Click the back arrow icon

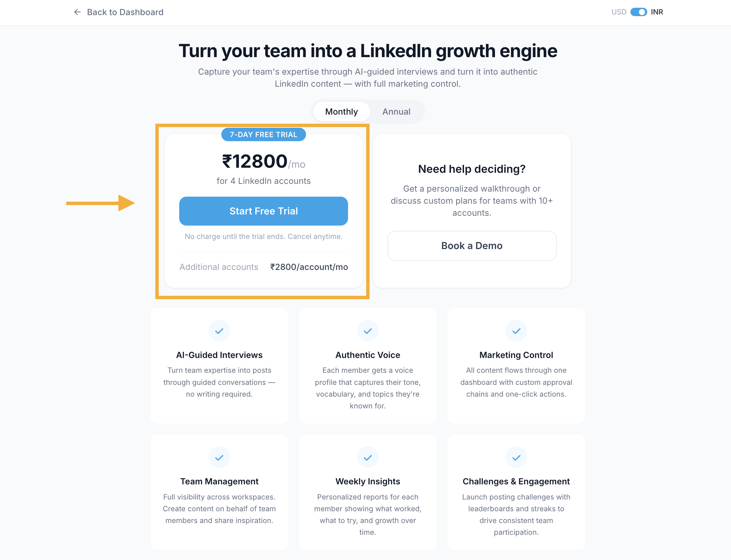pos(77,12)
